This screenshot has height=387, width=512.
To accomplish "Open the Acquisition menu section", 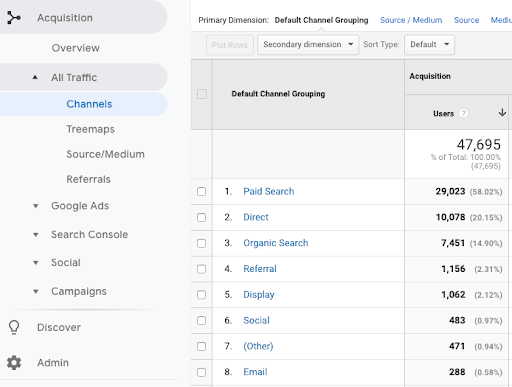I will [83, 17].
